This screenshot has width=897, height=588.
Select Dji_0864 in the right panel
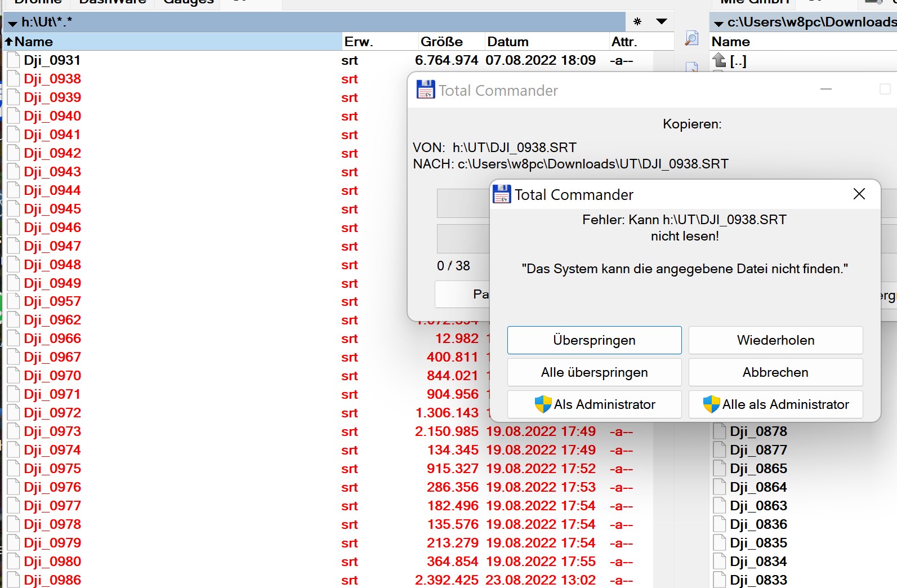click(758, 487)
